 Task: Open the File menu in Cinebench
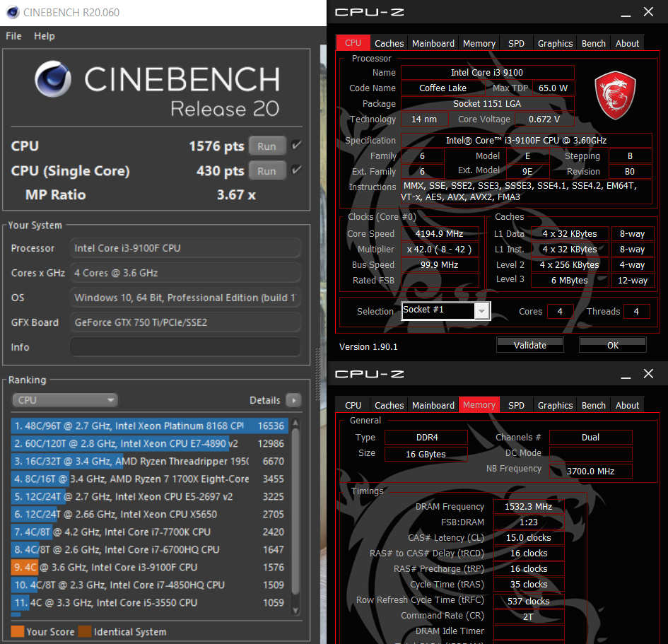[13, 36]
